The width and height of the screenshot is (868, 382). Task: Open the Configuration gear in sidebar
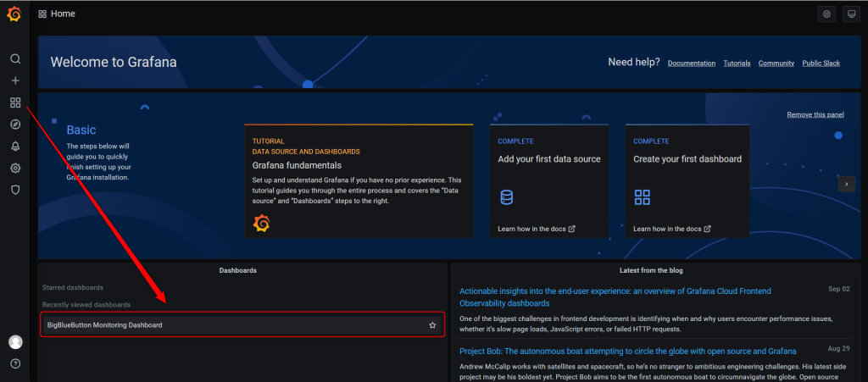click(15, 168)
